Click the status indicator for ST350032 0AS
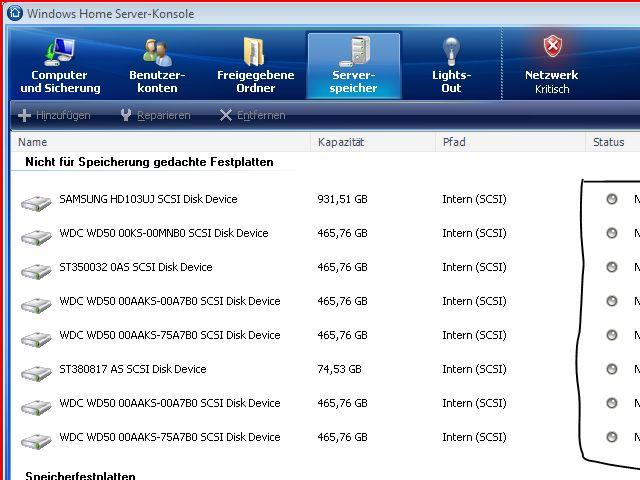The image size is (640, 480). 611,267
